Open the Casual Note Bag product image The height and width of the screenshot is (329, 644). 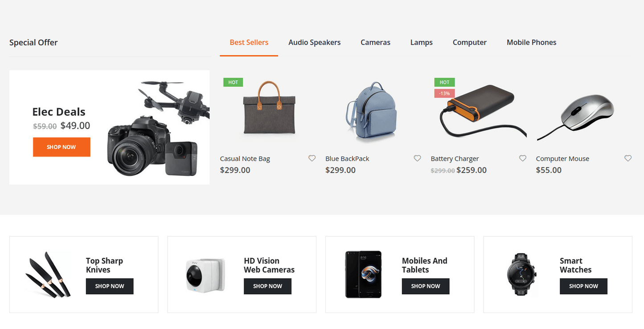coord(269,108)
